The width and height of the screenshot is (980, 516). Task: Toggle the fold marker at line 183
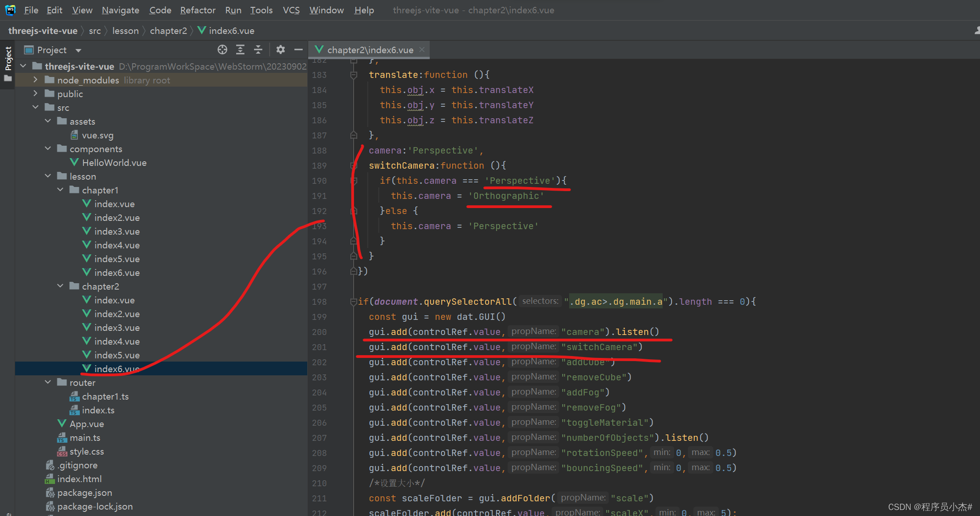[x=354, y=75]
